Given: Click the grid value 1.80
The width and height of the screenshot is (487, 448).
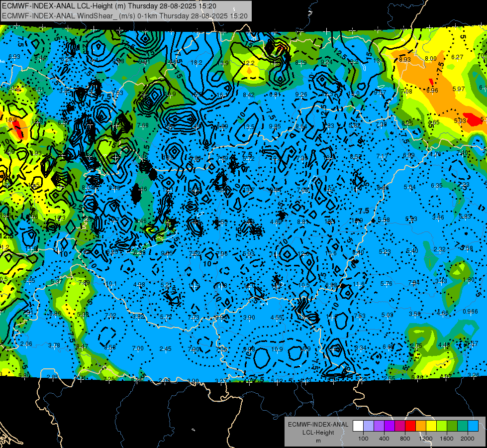Looking at the screenshot, I should click(469, 280).
